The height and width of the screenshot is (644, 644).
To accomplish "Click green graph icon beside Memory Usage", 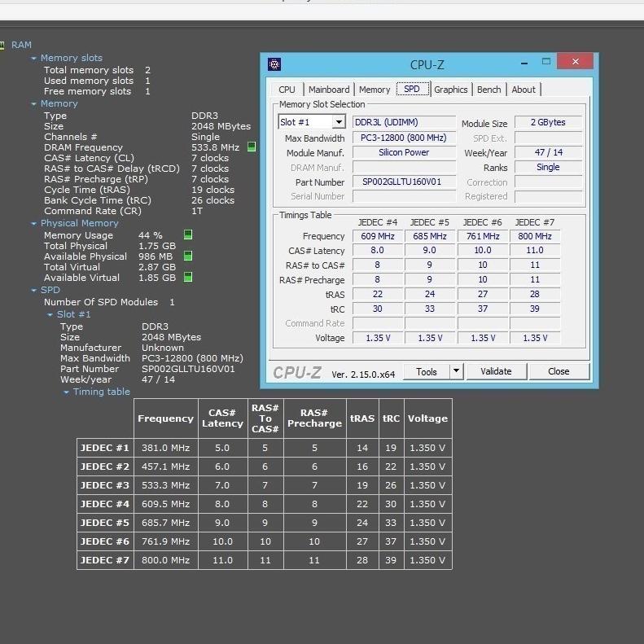I will click(x=188, y=234).
